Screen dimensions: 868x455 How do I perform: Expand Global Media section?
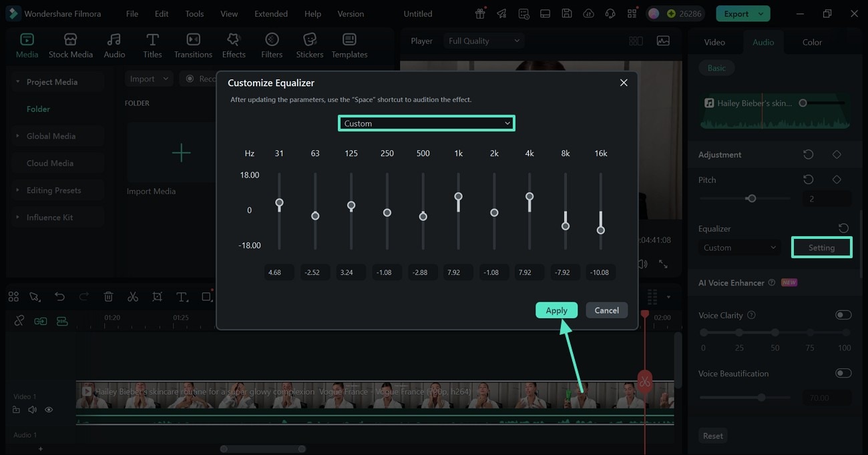point(17,136)
